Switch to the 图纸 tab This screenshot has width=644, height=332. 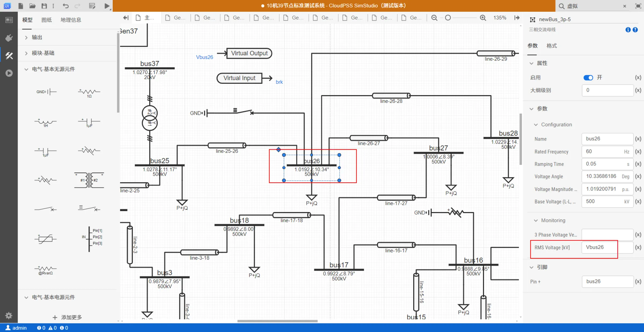tap(46, 20)
